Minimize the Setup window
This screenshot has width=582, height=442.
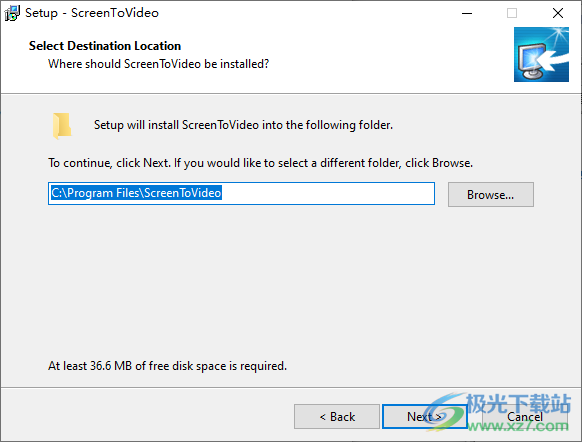(x=467, y=13)
